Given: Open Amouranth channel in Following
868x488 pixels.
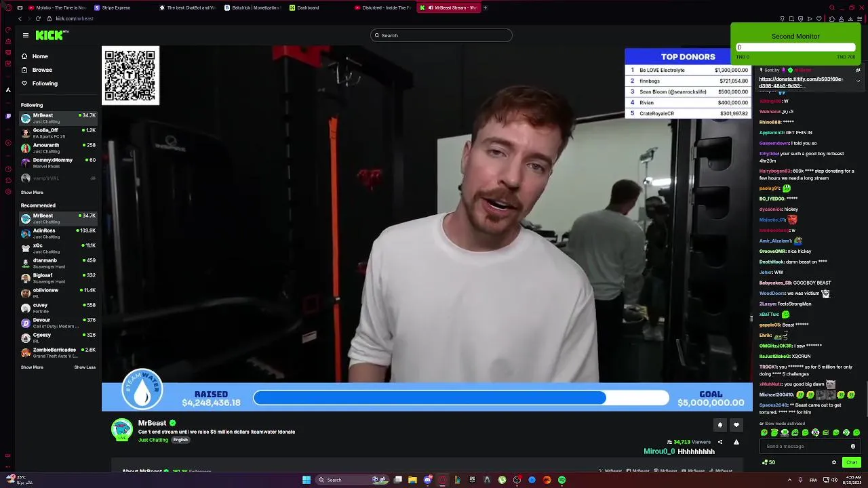Looking at the screenshot, I should (58, 148).
